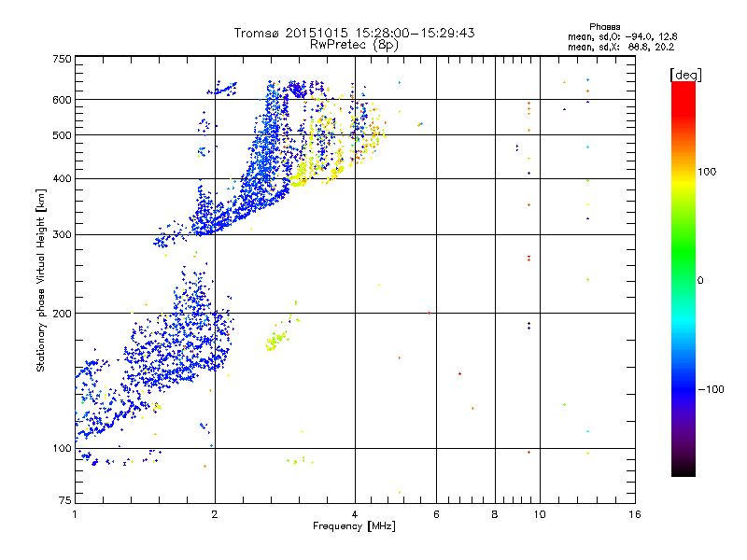Click the '600' y-axis tick label
747x560 pixels.
(x=62, y=100)
